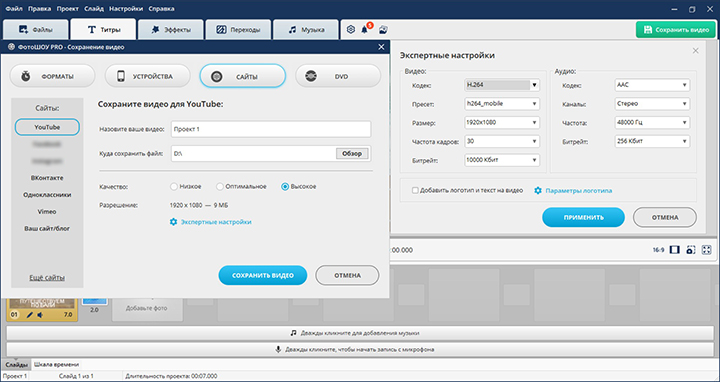Screen dimensions: 720x382
Task: Open the Частота 48000 Гц dropdown
Action: pyautogui.click(x=652, y=123)
